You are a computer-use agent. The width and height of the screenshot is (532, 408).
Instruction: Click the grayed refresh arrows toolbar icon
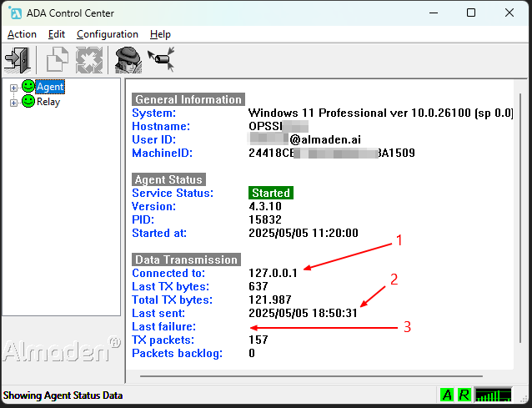89,60
